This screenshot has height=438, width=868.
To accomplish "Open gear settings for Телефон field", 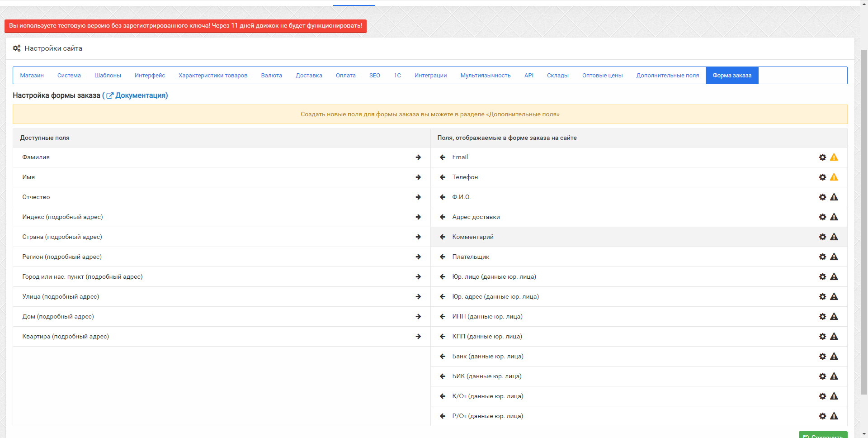I will pos(822,177).
